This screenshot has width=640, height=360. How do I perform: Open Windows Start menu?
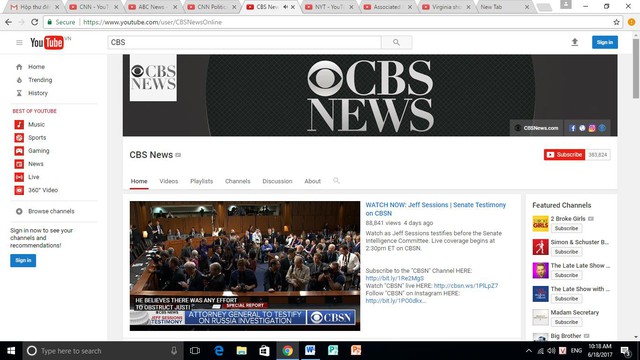click(x=11, y=351)
